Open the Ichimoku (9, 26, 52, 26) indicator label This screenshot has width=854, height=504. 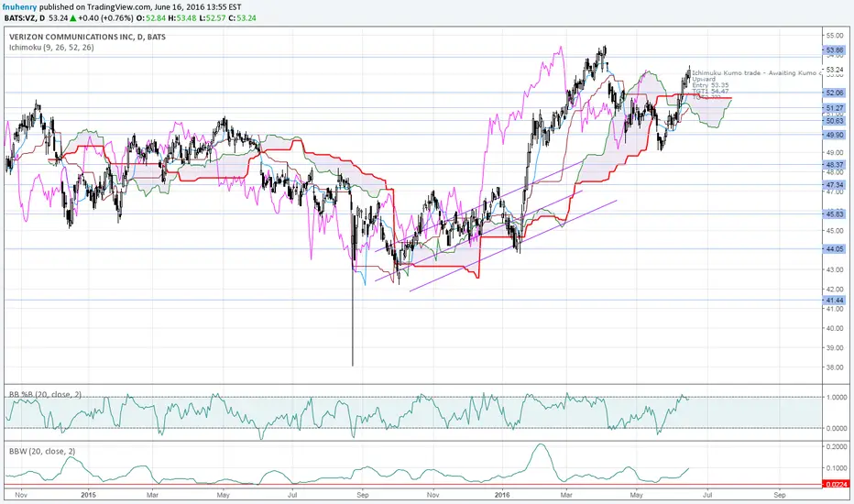click(x=51, y=48)
